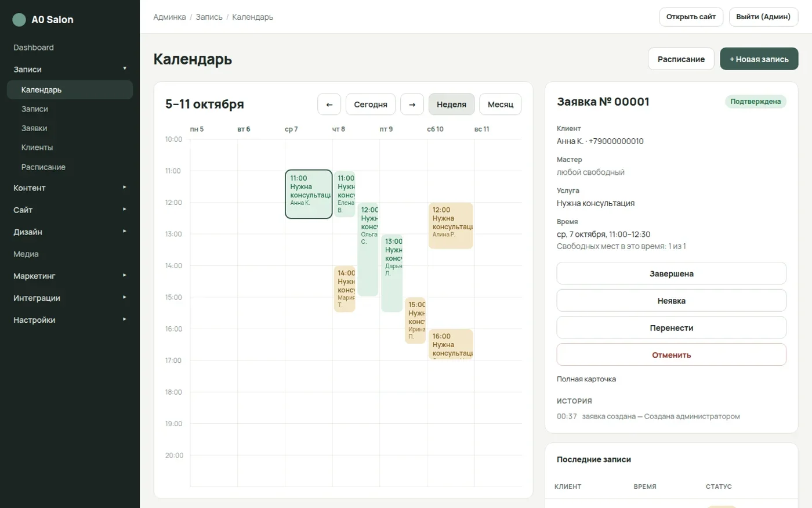Viewport: 812px width, 508px height.
Task: Select the 13:00 appointment of Дарья Л.
Action: [392, 273]
